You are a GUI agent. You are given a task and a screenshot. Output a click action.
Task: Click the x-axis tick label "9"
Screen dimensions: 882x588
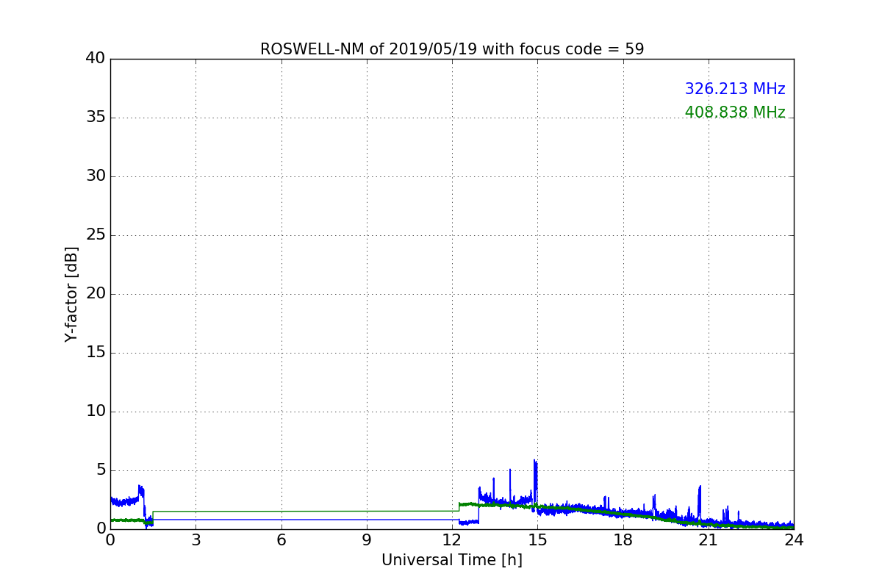point(367,540)
